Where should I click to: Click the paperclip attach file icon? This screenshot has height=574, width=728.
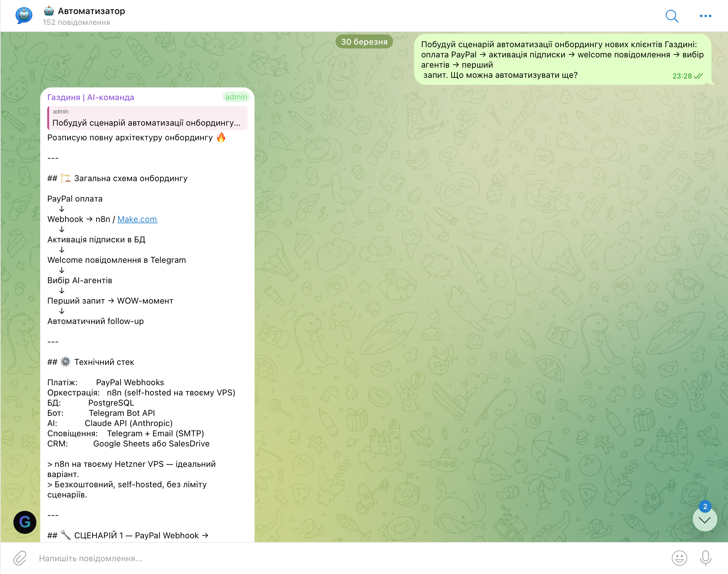pyautogui.click(x=20, y=558)
